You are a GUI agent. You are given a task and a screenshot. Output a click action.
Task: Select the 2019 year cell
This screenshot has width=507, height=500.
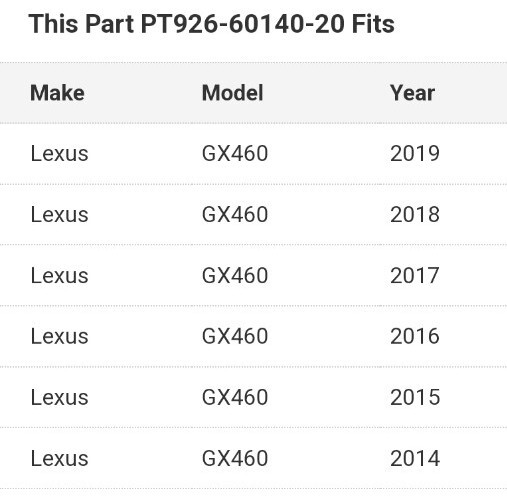click(415, 154)
